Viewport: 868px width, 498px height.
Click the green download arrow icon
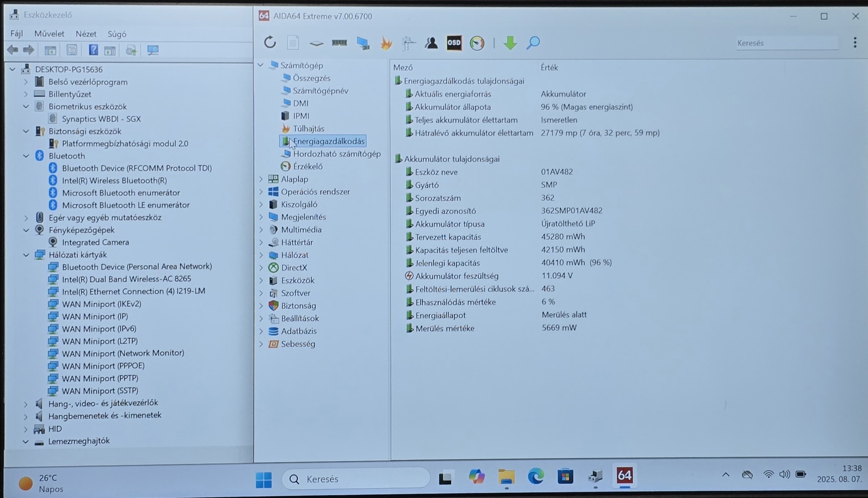(x=510, y=43)
